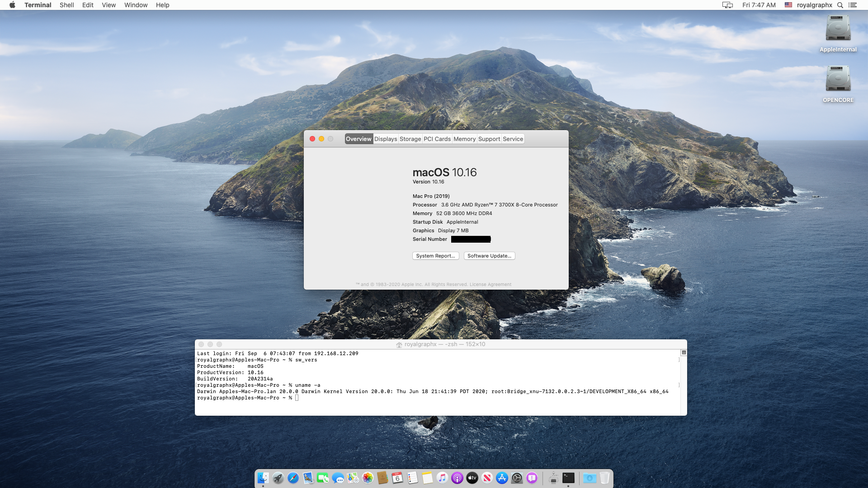Open Podcasts app in dock

click(457, 478)
